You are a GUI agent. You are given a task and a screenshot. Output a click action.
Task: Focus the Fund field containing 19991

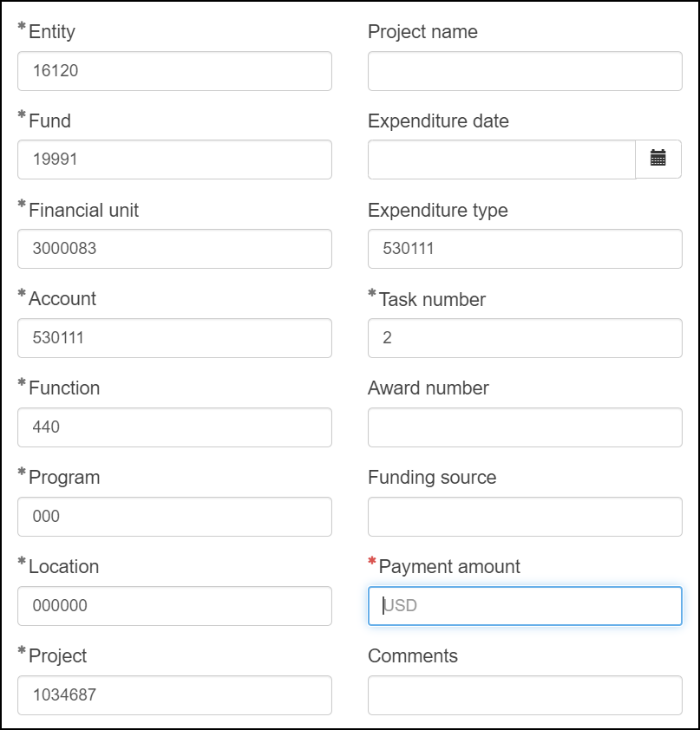[x=174, y=160]
